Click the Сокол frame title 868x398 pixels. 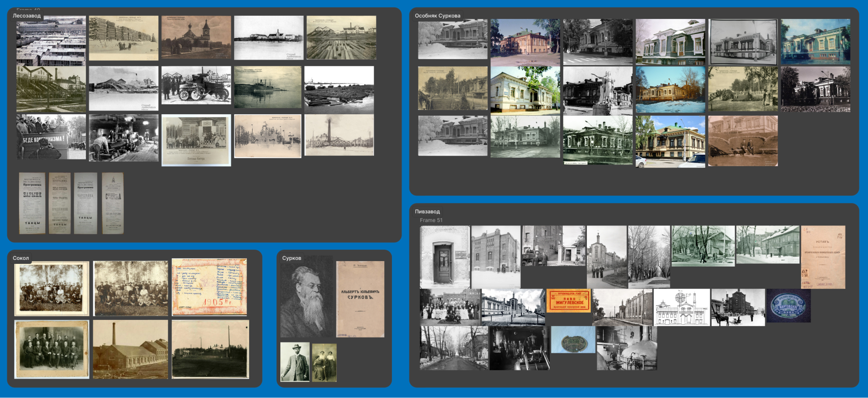21,258
